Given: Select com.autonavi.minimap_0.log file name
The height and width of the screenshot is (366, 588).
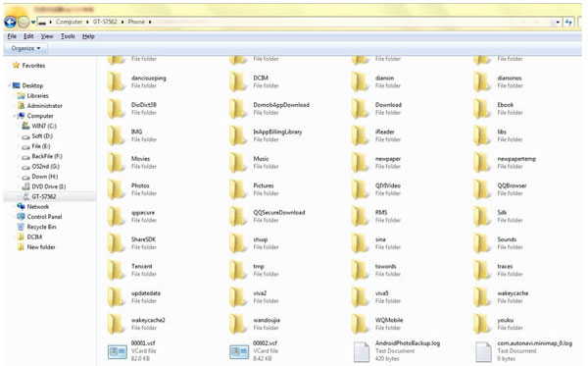Looking at the screenshot, I should pyautogui.click(x=535, y=343).
